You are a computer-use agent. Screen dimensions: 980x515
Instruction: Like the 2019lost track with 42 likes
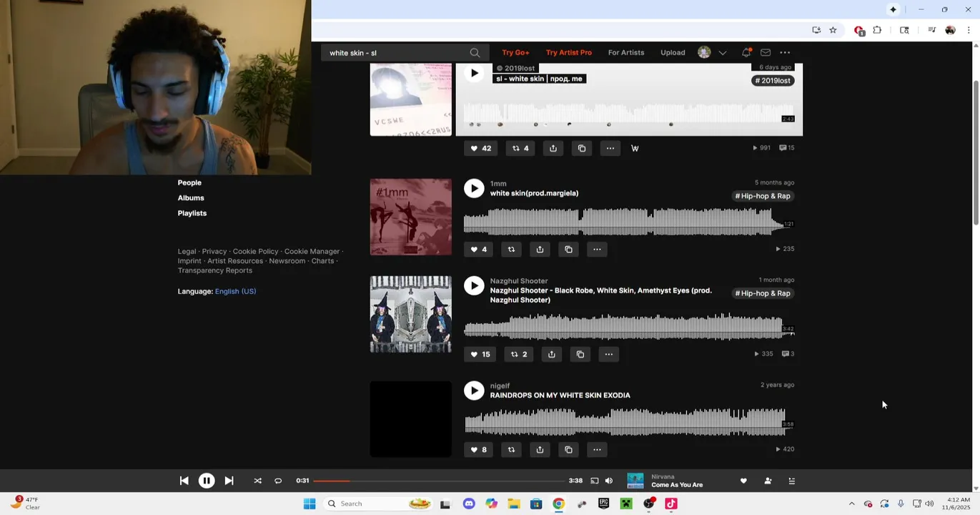(x=480, y=148)
